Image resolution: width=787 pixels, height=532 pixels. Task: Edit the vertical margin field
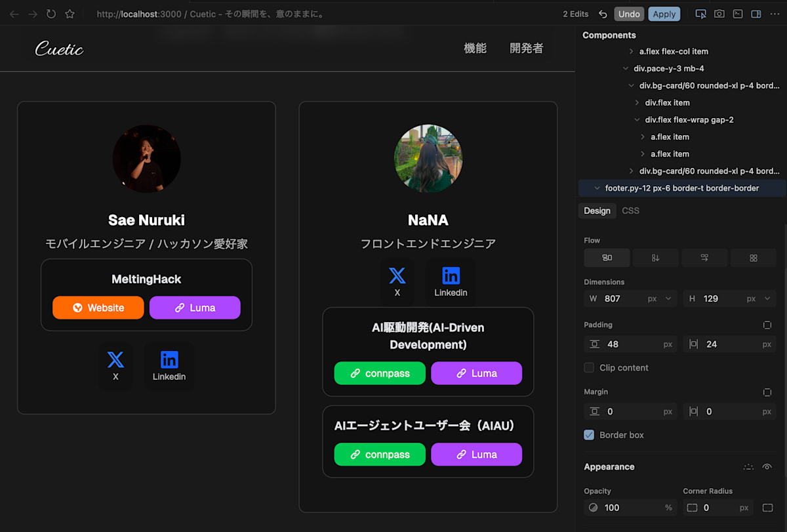tap(630, 411)
